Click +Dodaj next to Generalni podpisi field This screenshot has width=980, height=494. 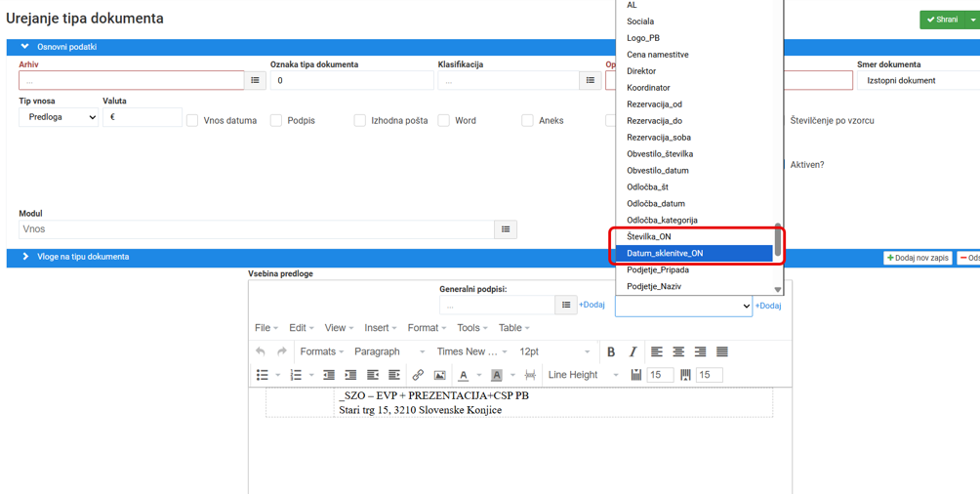(592, 305)
